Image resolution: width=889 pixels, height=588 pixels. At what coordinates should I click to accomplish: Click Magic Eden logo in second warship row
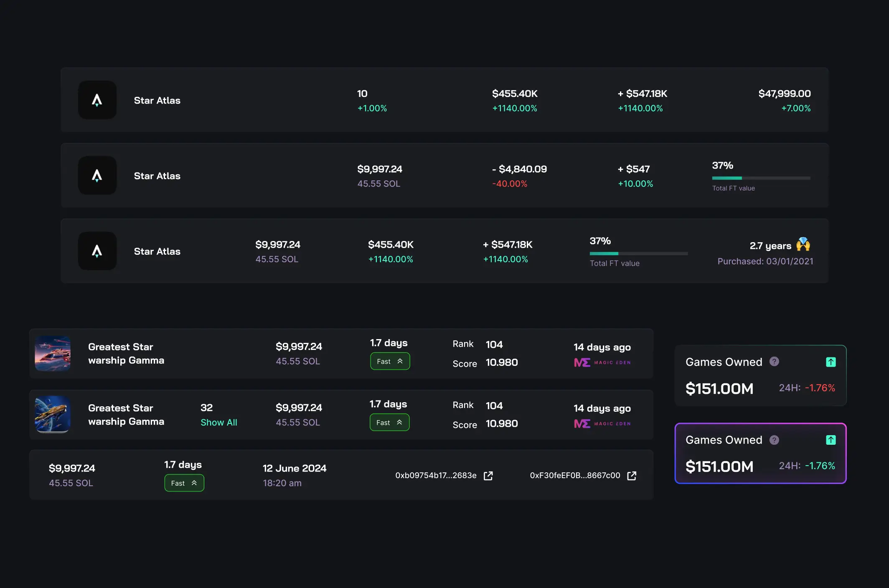602,423
